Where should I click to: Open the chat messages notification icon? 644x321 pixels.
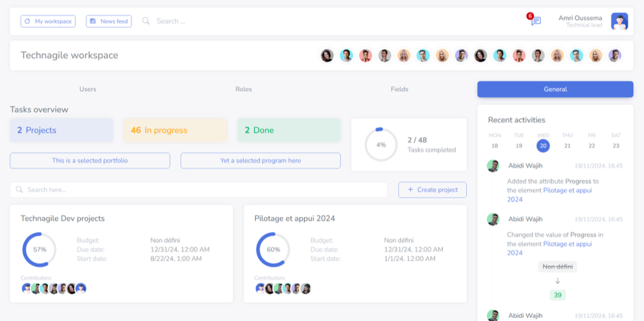coord(536,21)
